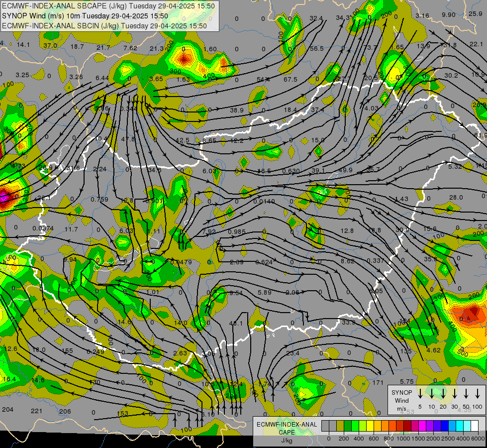Click the 2.63 value on the map
Viewport: 487px width, 448px height.
pos(180,353)
